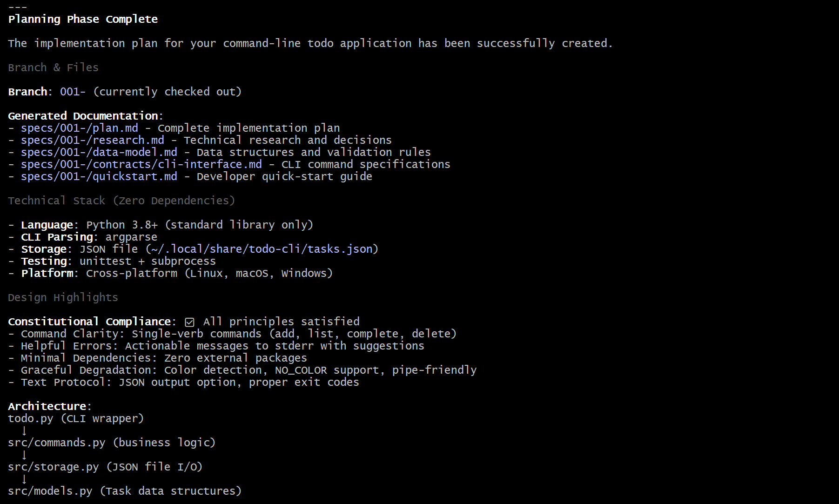Click the bold "Architecture" label
This screenshot has height=504, width=839.
click(x=47, y=406)
